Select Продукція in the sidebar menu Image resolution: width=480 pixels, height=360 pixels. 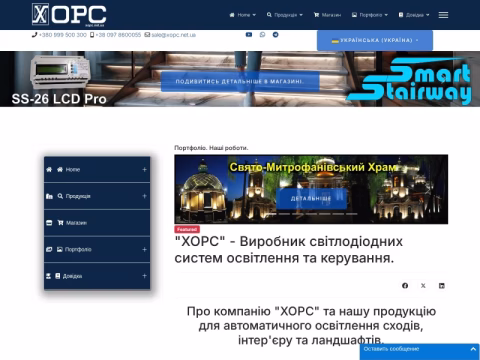[78, 196]
